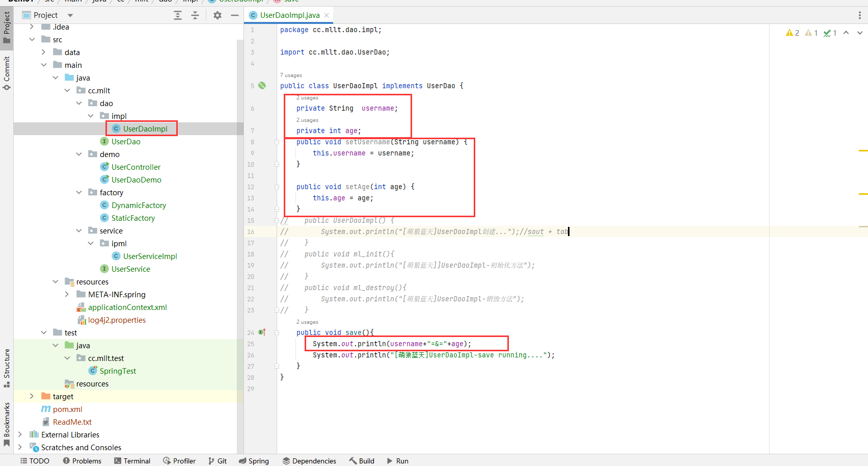The width and height of the screenshot is (868, 466).
Task: Toggle code fold at setUsername method
Action: [x=277, y=142]
